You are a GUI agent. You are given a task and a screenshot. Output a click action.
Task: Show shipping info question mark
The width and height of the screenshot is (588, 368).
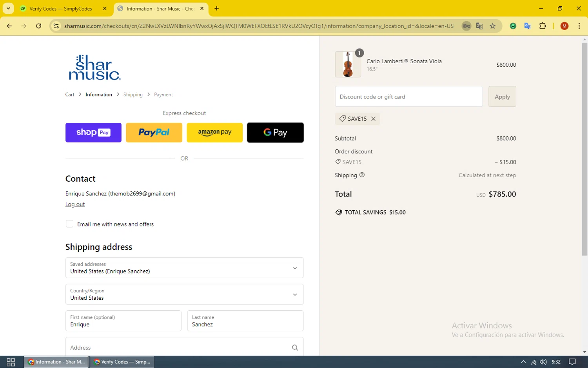(362, 175)
